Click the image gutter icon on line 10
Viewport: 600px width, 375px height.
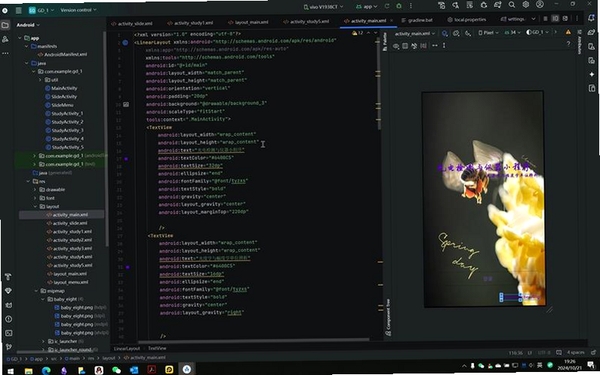click(x=126, y=104)
